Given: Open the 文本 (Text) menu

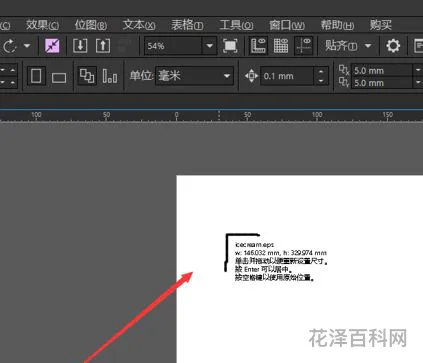Looking at the screenshot, I should coord(139,25).
